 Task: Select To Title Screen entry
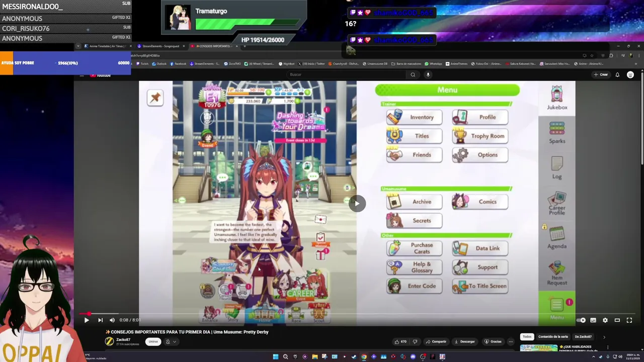click(480, 286)
